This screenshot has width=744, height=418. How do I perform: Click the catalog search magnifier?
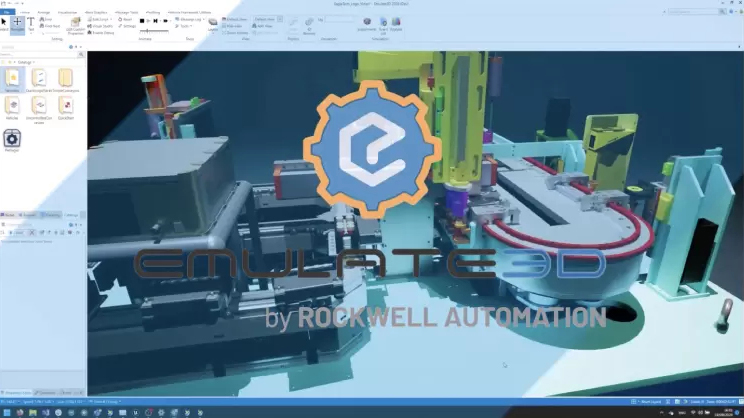81,55
